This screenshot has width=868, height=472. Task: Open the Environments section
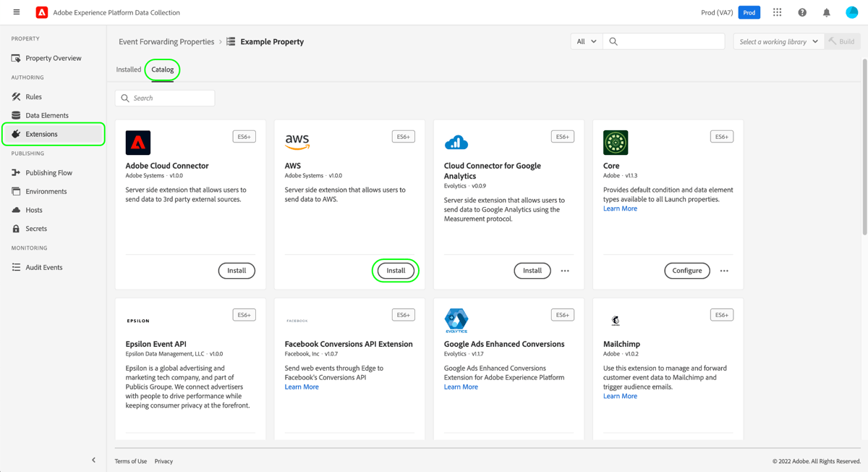46,191
